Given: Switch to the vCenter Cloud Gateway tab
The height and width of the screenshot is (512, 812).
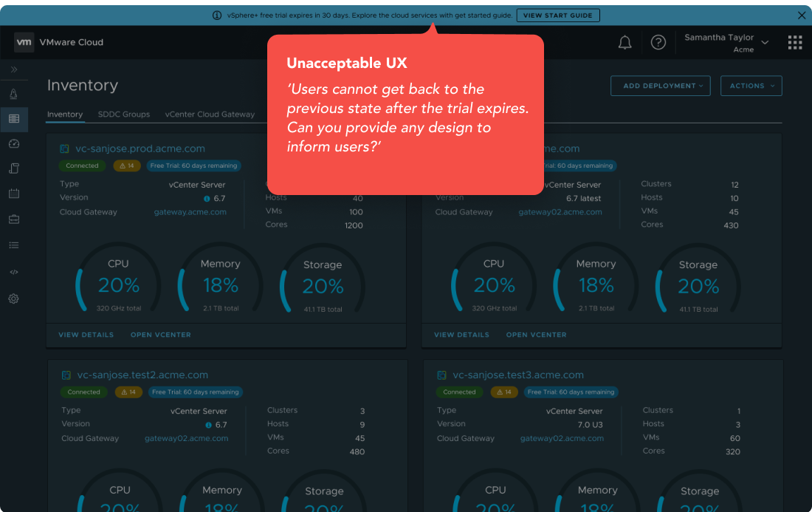Looking at the screenshot, I should pos(210,115).
